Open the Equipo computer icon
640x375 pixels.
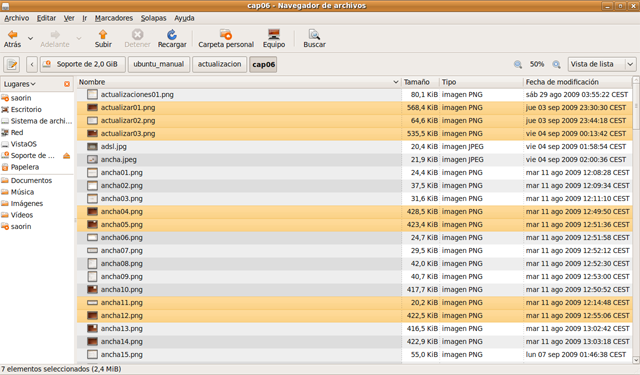[x=274, y=34]
